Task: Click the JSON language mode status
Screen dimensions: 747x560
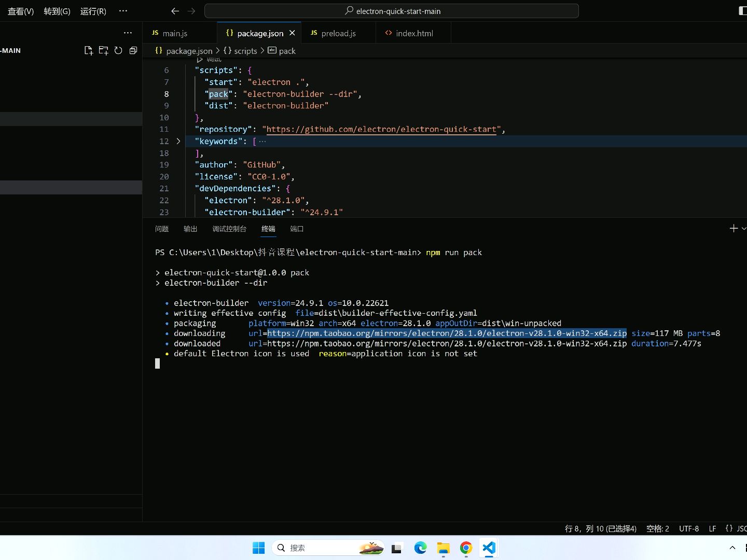Action: [736, 528]
